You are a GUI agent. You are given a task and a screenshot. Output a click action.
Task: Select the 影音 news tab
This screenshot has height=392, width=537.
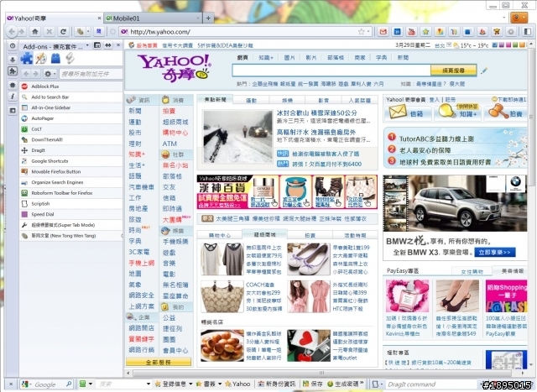tap(323, 100)
